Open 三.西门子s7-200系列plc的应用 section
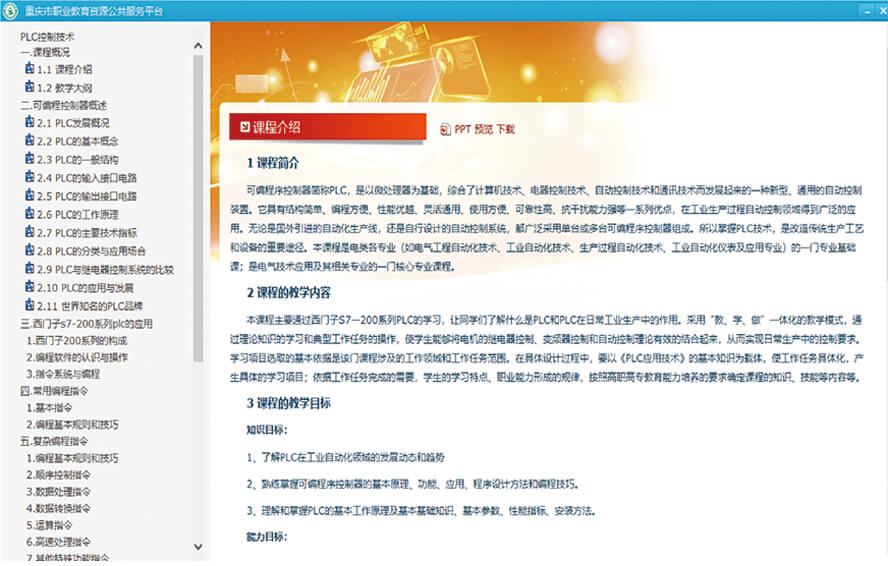This screenshot has height=566, width=888. [x=86, y=324]
